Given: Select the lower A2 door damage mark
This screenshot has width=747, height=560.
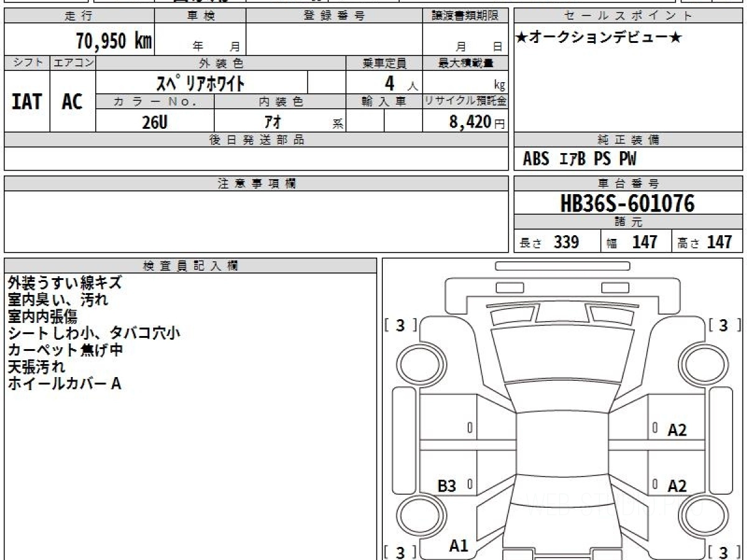Looking at the screenshot, I should [x=677, y=486].
